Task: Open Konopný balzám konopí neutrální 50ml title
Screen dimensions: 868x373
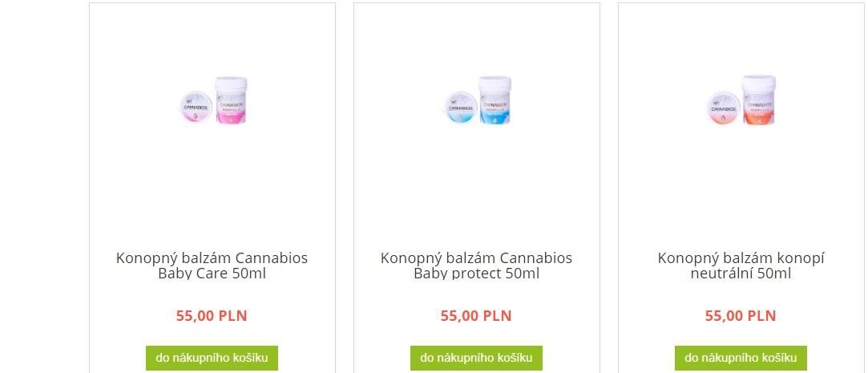Action: coord(741,266)
